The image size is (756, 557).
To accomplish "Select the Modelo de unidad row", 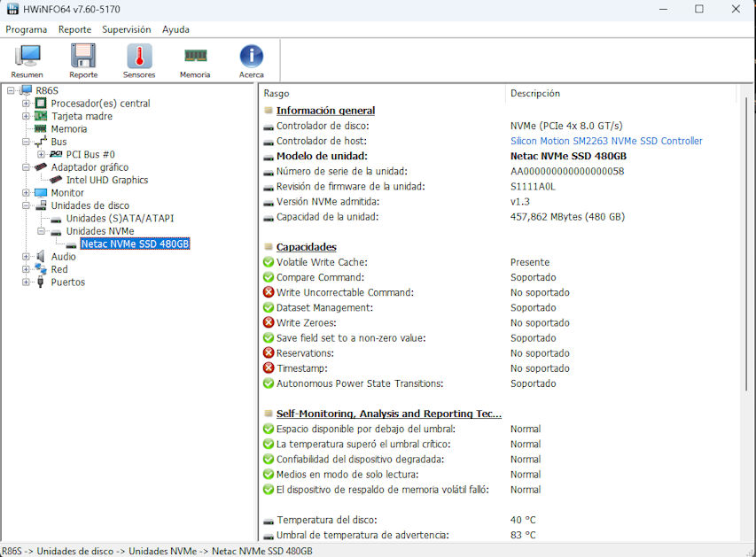I will pos(445,156).
